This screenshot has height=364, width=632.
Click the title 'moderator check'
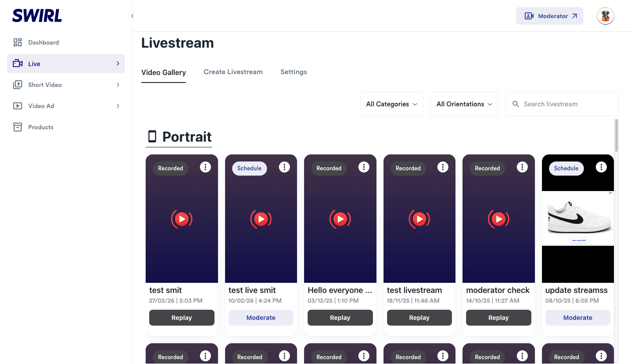pyautogui.click(x=498, y=290)
